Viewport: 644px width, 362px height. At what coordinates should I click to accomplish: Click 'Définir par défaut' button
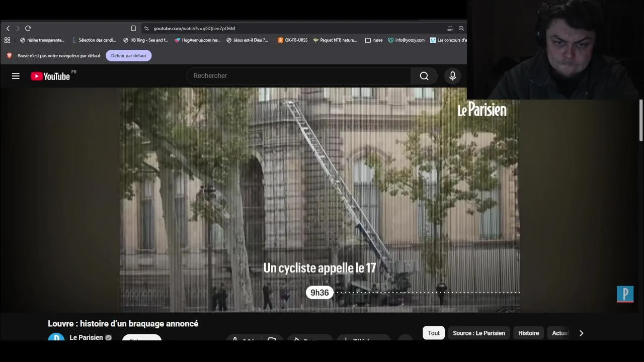pyautogui.click(x=129, y=56)
